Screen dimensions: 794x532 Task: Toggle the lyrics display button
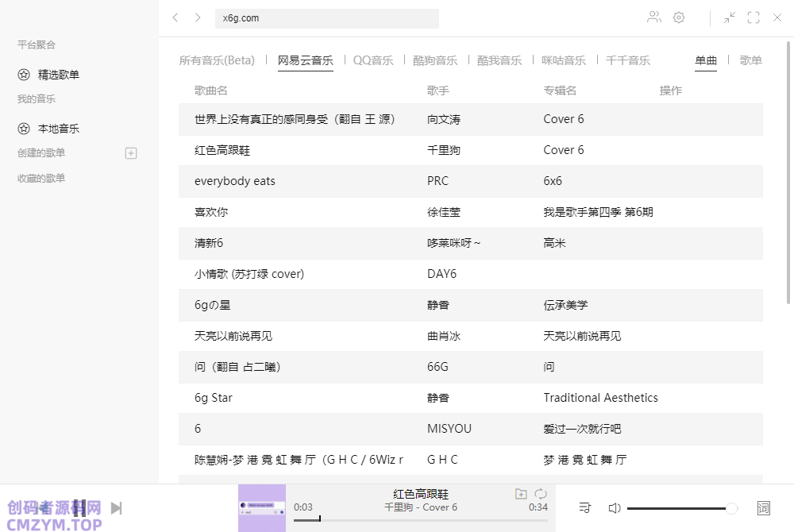point(764,507)
